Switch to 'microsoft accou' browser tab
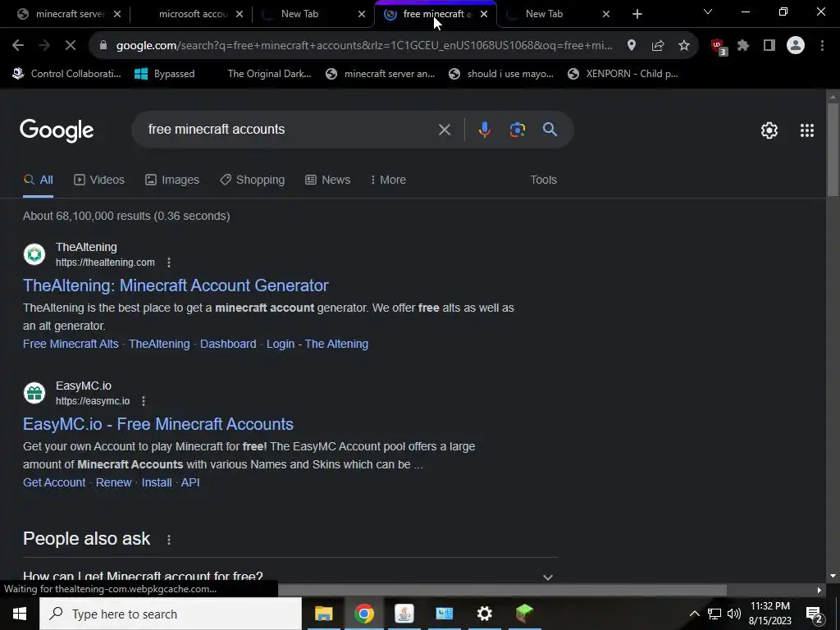840x630 pixels. [x=194, y=15]
